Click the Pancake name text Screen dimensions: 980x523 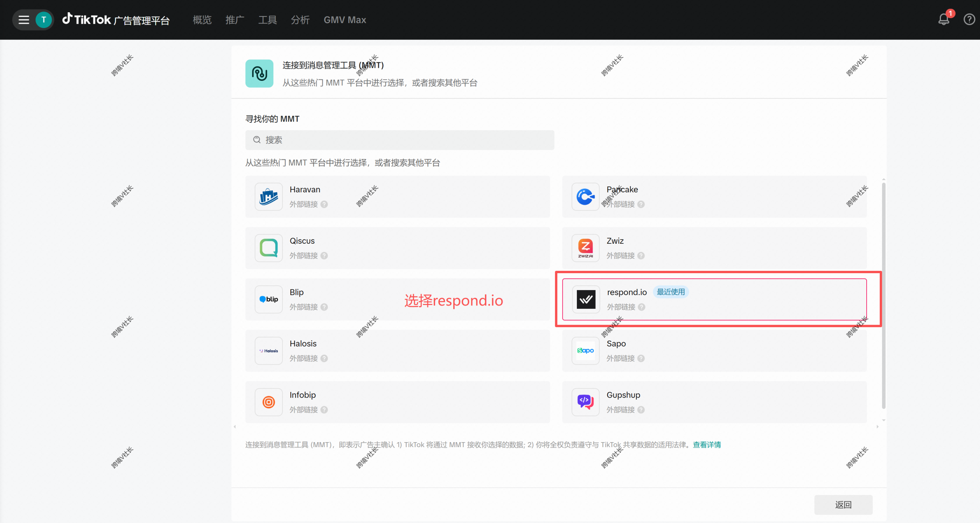622,190
